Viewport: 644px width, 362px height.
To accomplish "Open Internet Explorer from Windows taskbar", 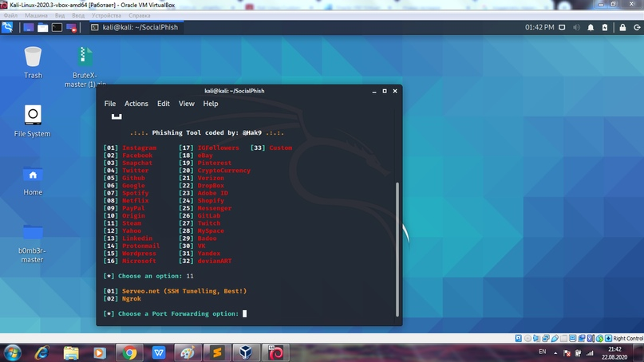I will pyautogui.click(x=41, y=352).
